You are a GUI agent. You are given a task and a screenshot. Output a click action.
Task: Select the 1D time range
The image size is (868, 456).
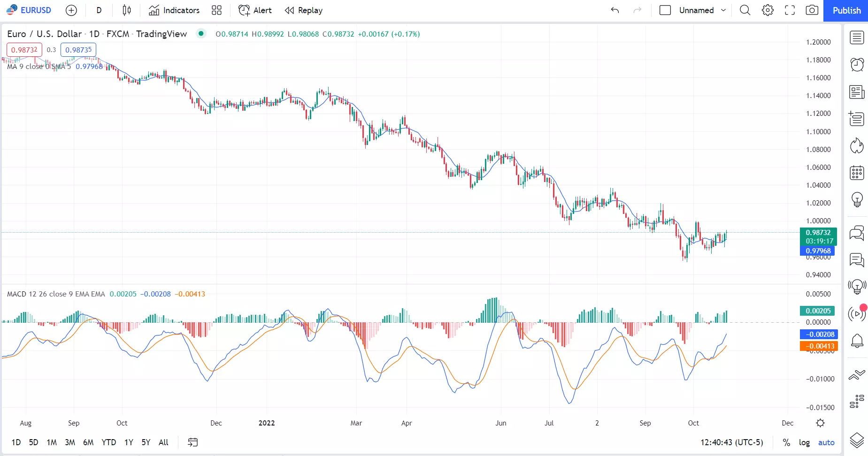pos(16,442)
